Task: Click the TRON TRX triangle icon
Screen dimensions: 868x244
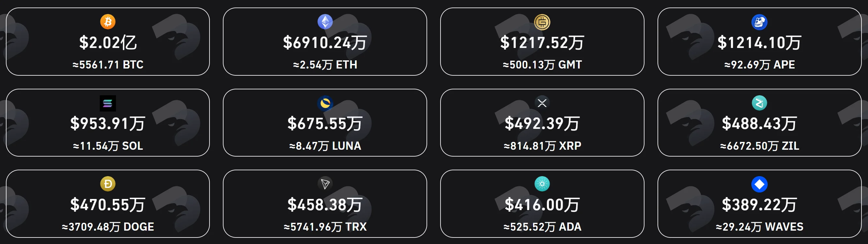Action: pos(325,184)
